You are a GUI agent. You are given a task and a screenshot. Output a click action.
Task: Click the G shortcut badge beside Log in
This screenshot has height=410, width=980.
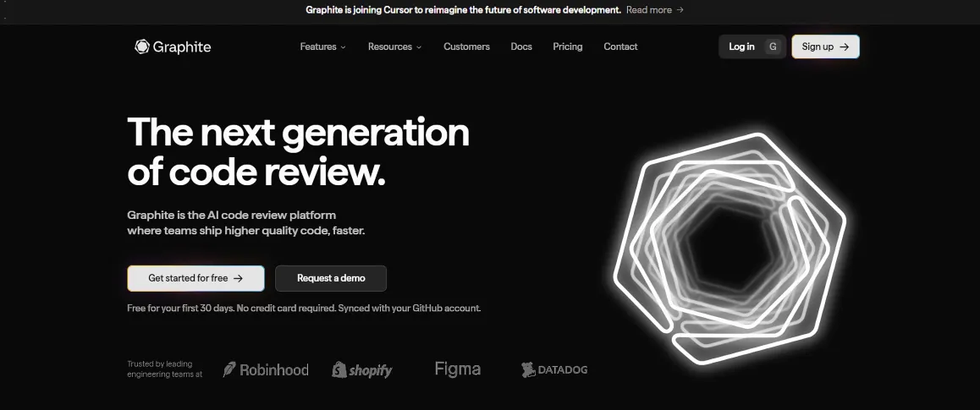[773, 46]
